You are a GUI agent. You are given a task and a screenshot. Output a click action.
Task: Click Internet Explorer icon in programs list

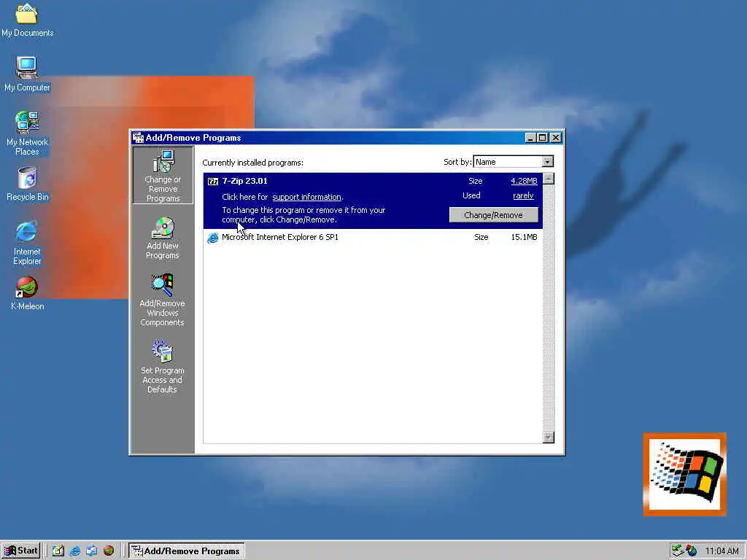coord(213,238)
